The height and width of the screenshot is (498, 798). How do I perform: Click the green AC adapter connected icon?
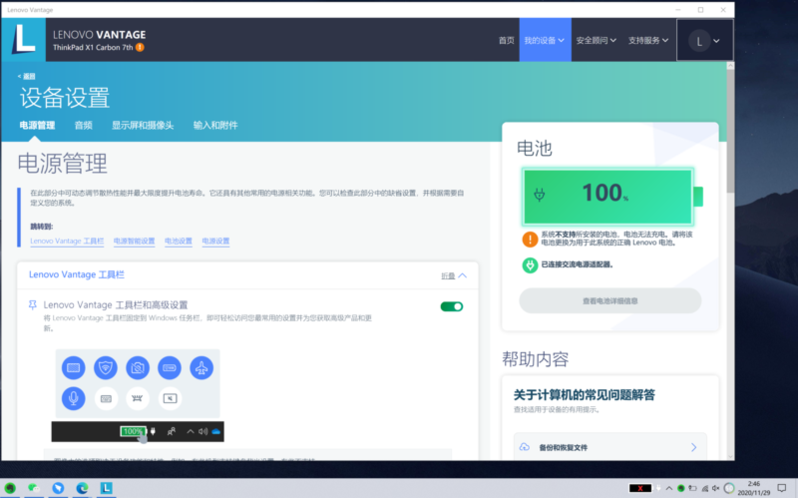pyautogui.click(x=530, y=265)
